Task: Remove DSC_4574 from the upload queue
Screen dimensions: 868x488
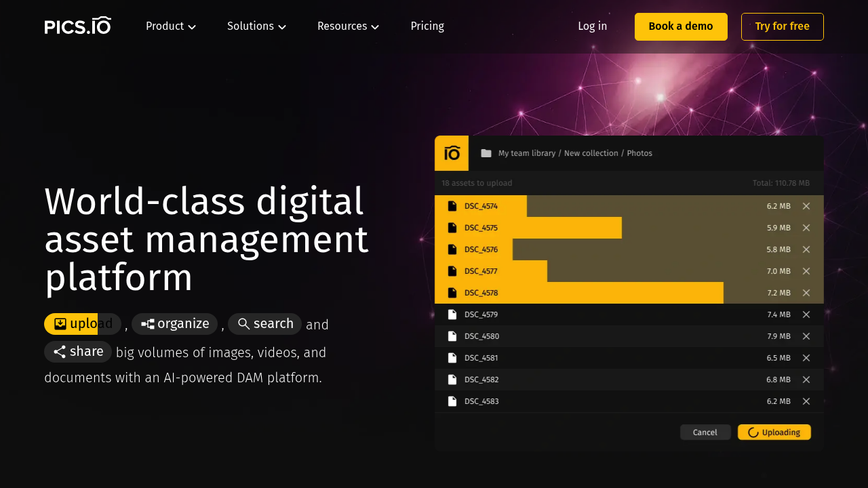Action: (x=806, y=206)
